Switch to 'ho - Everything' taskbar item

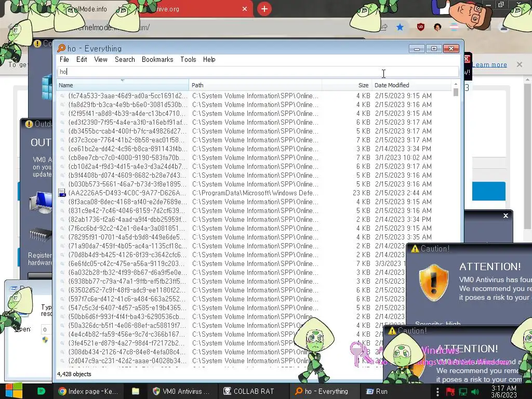click(x=323, y=391)
